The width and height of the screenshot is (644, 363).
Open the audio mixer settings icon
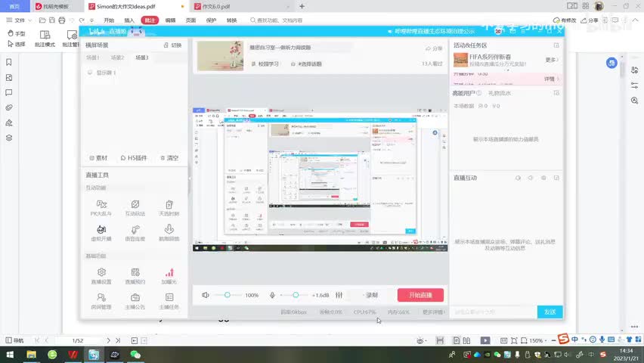tap(339, 295)
